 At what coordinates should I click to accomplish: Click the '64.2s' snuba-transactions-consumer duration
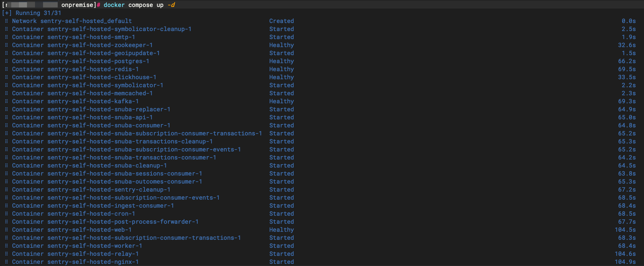point(627,157)
